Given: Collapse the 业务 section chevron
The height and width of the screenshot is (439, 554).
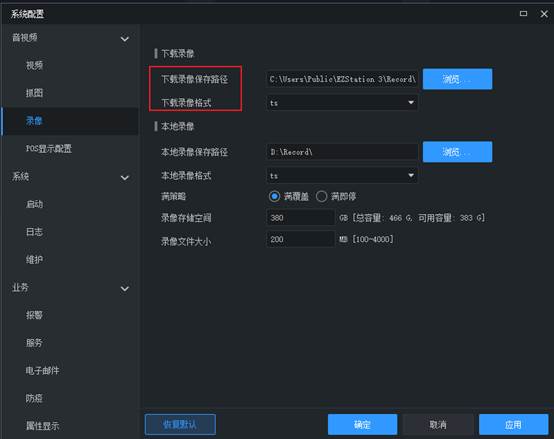Looking at the screenshot, I should pyautogui.click(x=125, y=289).
